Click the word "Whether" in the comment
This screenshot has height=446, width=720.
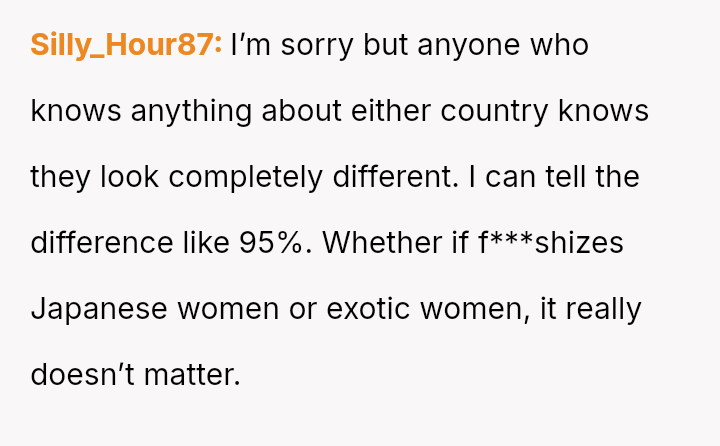[x=380, y=243]
